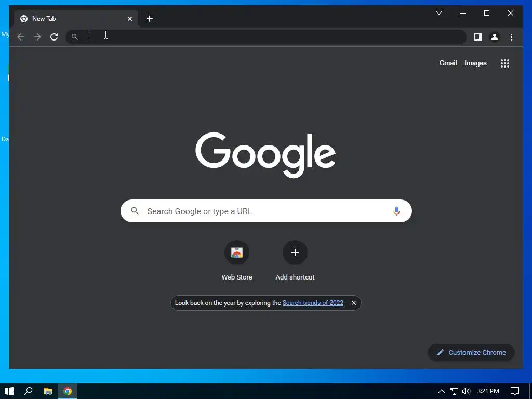Open the clock showing 3:21 PM

point(488,391)
